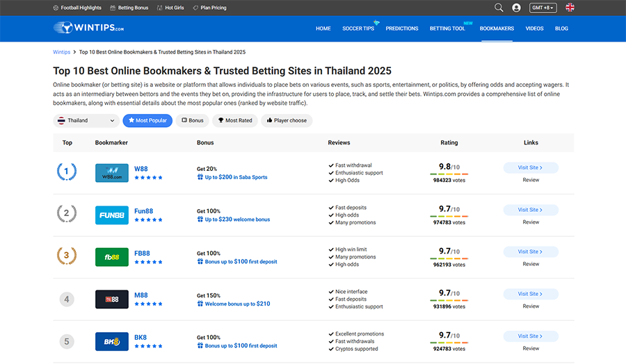Open the BK8 bookmaker logo
The height and width of the screenshot is (364, 626).
point(112,342)
